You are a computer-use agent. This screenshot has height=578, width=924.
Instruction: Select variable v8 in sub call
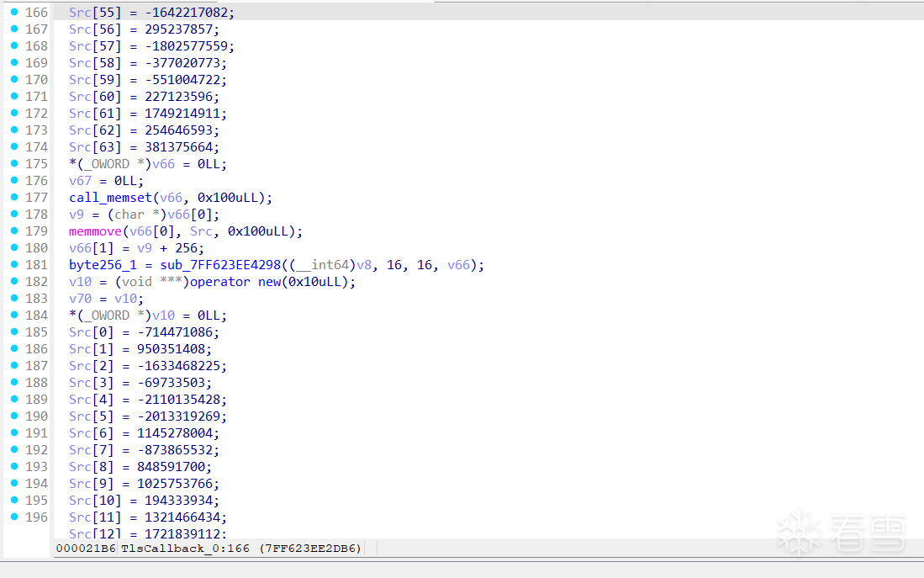coord(363,265)
